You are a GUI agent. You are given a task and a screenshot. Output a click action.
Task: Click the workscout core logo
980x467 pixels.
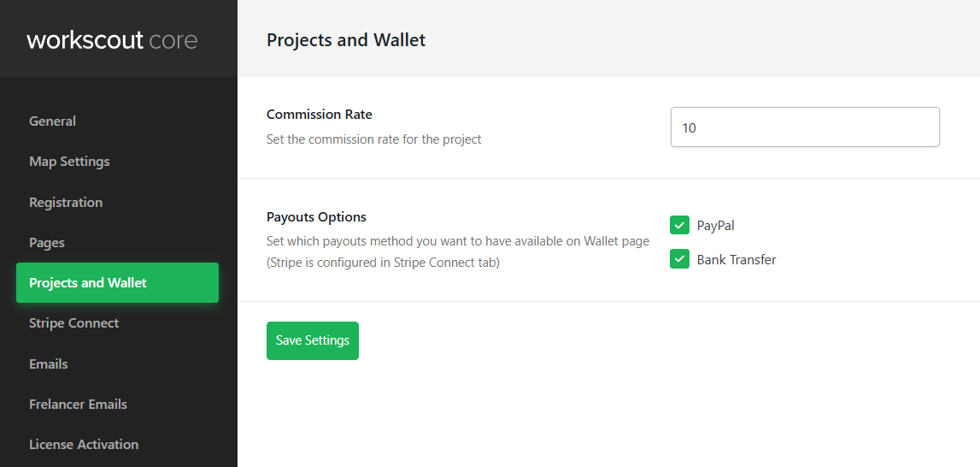(112, 39)
